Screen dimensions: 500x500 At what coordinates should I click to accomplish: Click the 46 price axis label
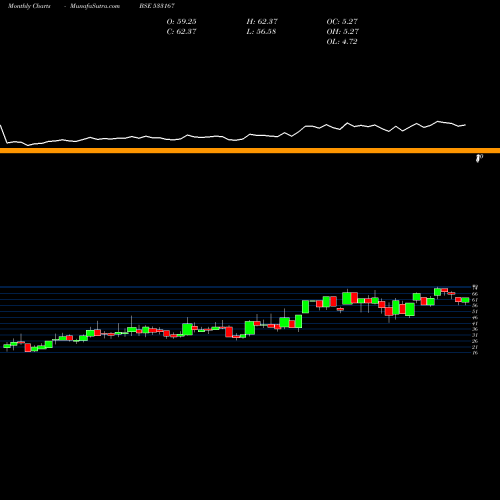coord(475,317)
